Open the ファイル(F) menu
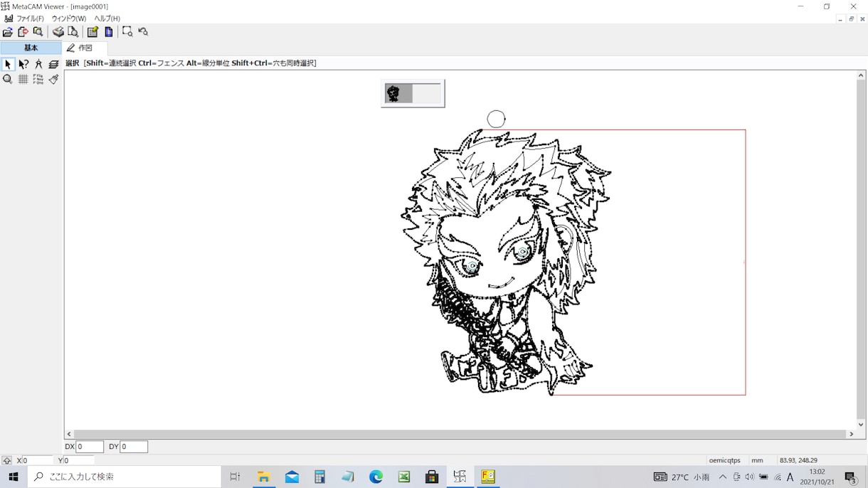This screenshot has height=488, width=868. click(30, 18)
